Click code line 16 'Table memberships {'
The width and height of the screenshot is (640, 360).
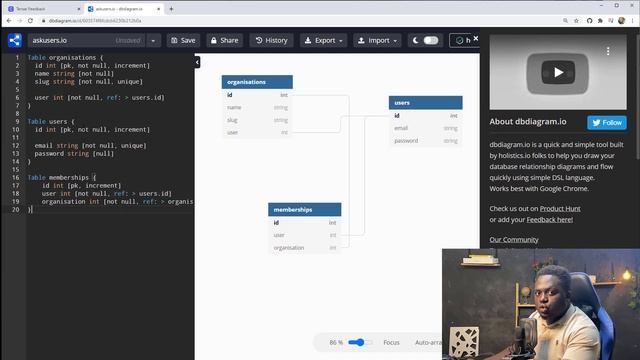point(62,178)
